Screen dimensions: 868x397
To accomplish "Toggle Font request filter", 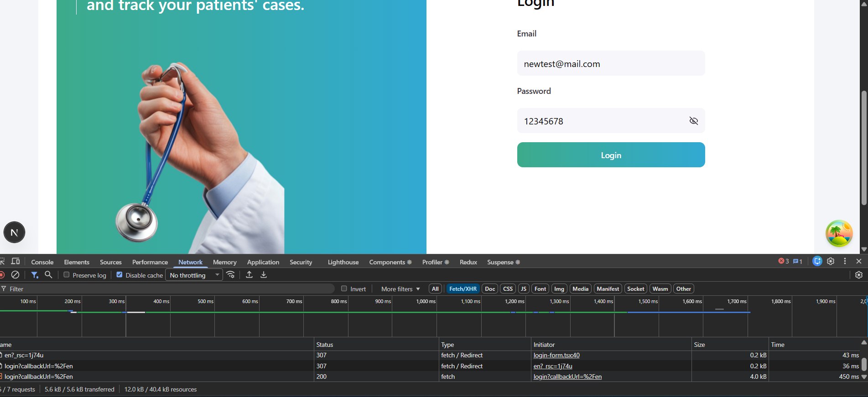I will [540, 289].
